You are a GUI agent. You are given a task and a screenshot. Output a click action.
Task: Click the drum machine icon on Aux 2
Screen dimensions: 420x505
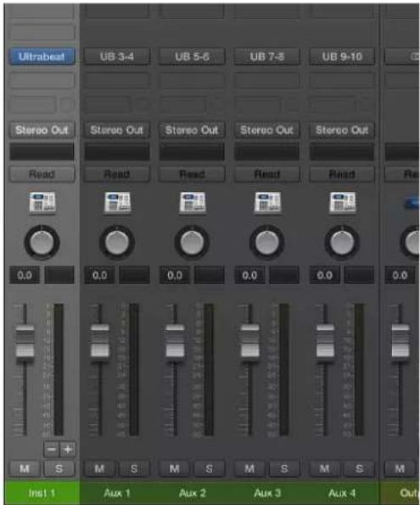click(x=193, y=203)
